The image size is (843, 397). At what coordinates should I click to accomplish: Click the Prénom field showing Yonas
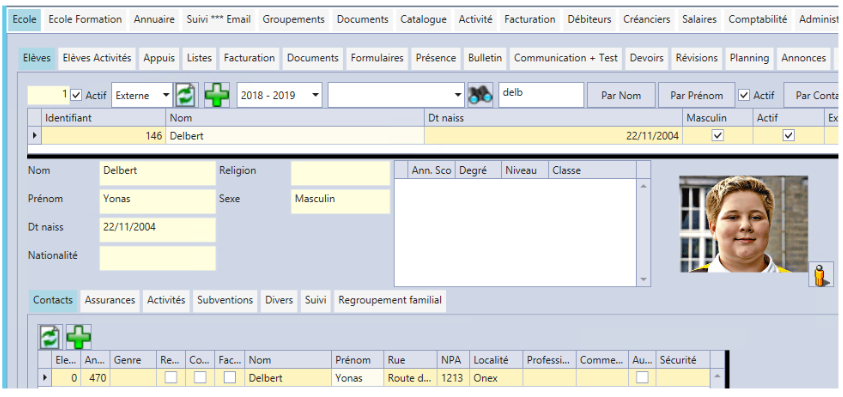(158, 201)
